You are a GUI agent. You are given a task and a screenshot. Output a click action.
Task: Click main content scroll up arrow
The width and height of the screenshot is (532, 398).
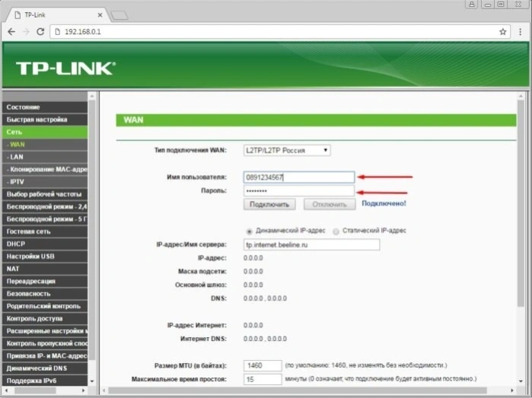(521, 97)
